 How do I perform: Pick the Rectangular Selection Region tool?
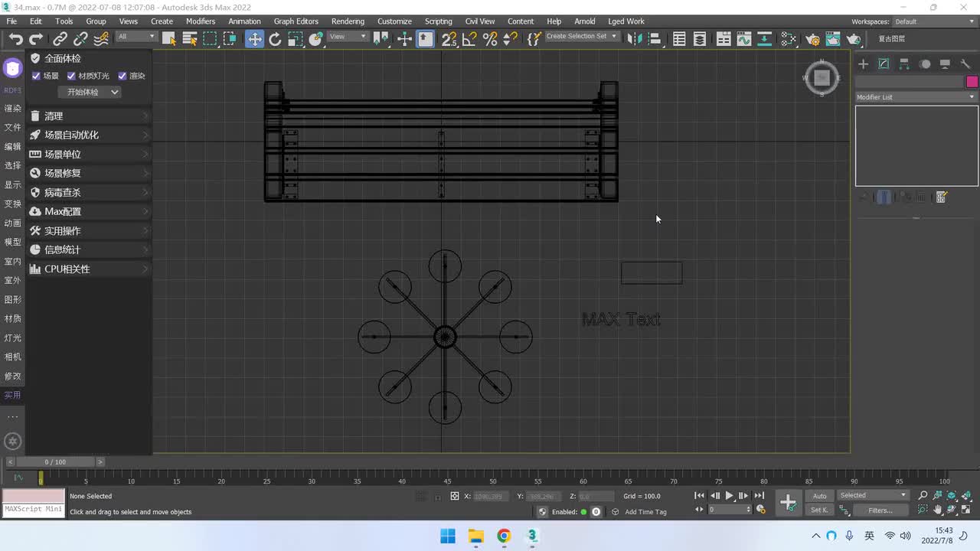tap(210, 39)
